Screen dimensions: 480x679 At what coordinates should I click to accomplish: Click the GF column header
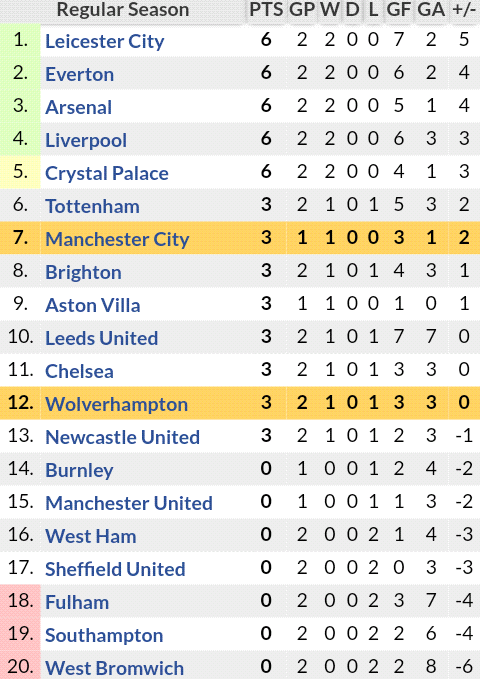[x=399, y=10]
